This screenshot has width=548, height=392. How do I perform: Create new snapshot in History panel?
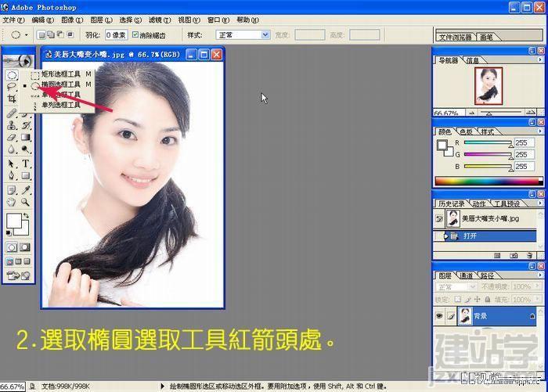(x=514, y=256)
